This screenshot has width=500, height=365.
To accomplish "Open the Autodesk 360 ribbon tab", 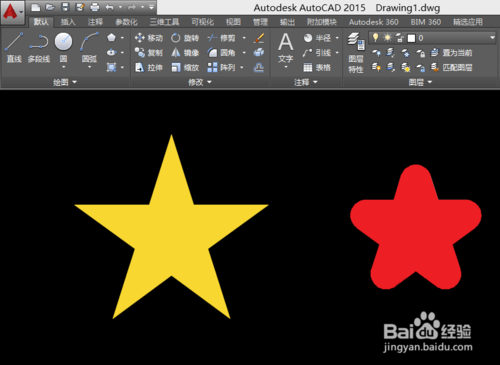I will (373, 22).
